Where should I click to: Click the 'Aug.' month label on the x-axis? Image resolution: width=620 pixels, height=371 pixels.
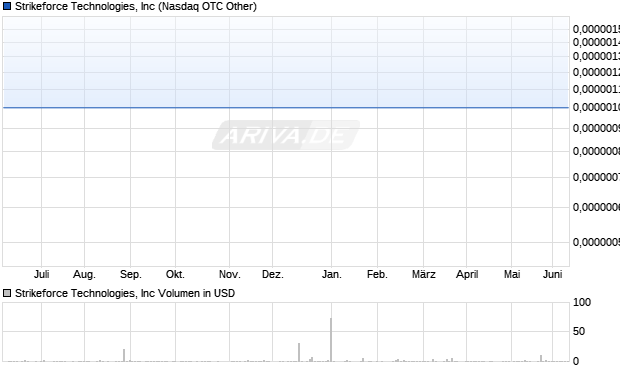84,274
